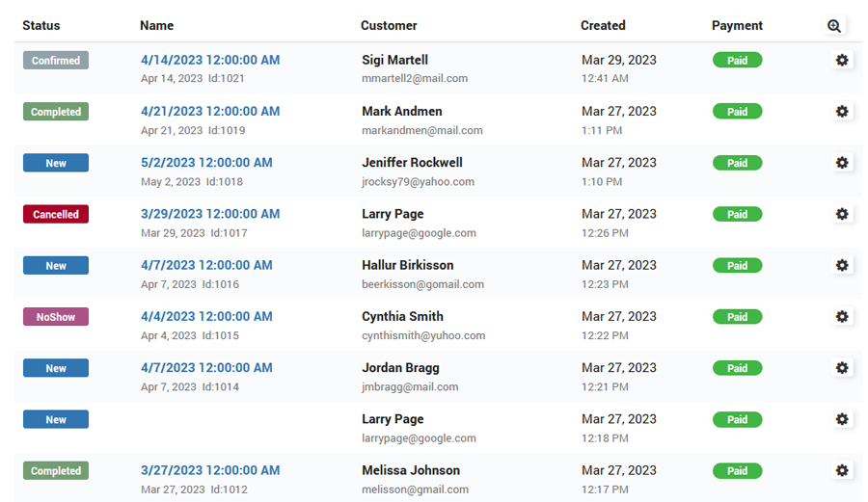This screenshot has width=868, height=502.
Task: Open booking 4/14/2023 12:00:00 AM link
Action: tap(210, 60)
